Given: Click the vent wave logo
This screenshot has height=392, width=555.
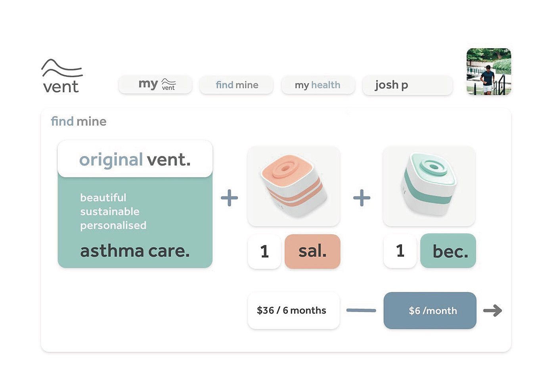Looking at the screenshot, I should point(61,76).
